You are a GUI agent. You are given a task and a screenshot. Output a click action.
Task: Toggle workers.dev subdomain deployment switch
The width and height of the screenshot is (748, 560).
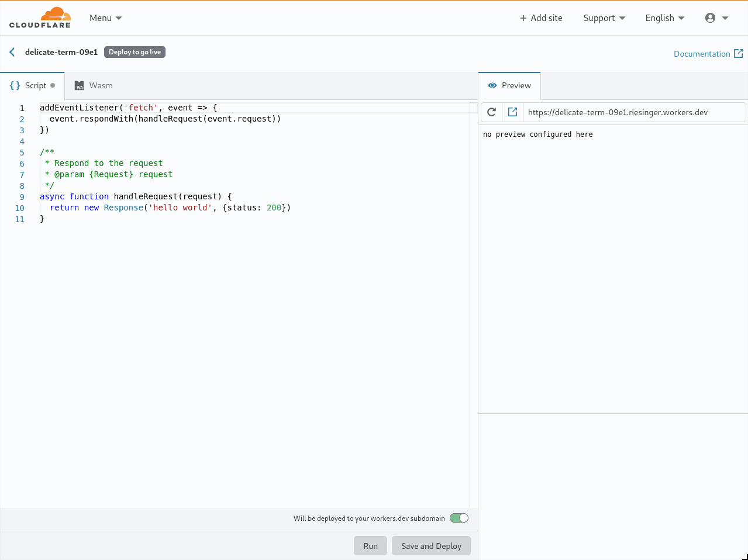pyautogui.click(x=459, y=518)
